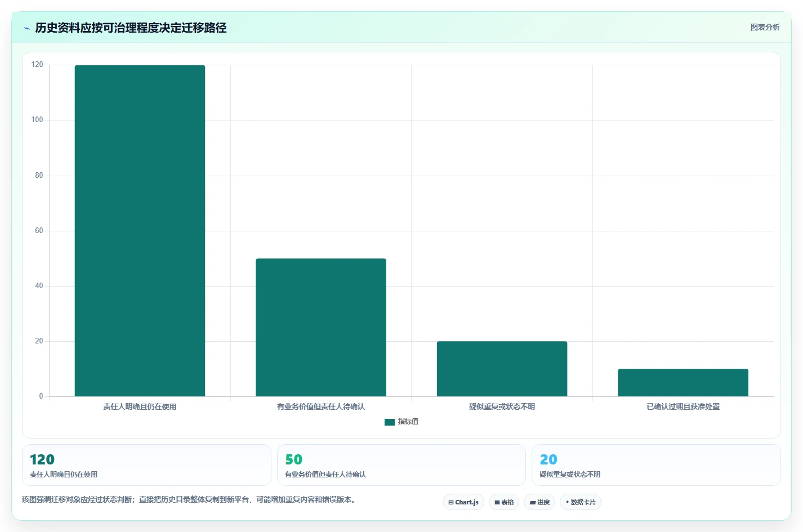The height and width of the screenshot is (532, 803).
Task: Click the 图表分析 label in the header
Action: coord(765,27)
